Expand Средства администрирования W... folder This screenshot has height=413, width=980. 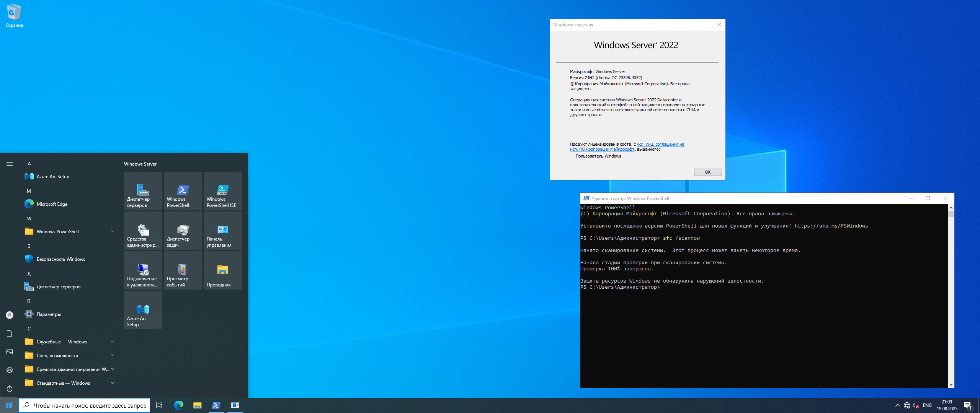[69, 369]
